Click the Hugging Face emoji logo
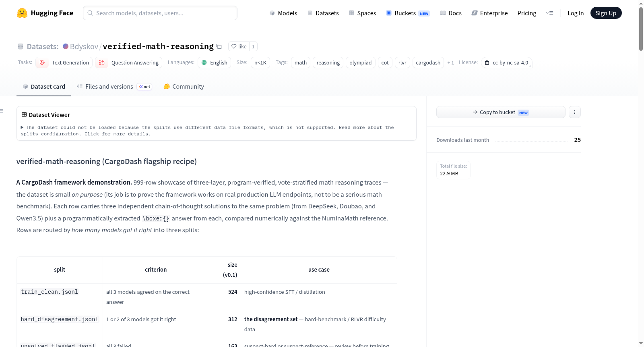Viewport: 644px width, 347px height. 22,13
